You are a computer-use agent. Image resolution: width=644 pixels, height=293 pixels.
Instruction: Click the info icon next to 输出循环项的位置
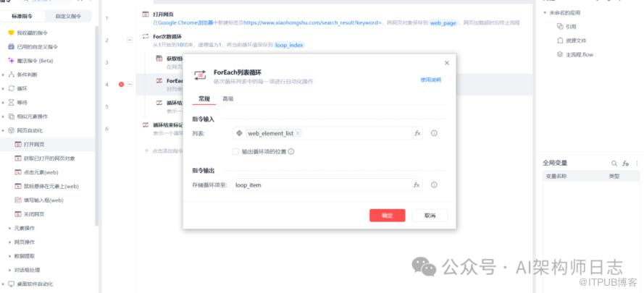pyautogui.click(x=290, y=151)
